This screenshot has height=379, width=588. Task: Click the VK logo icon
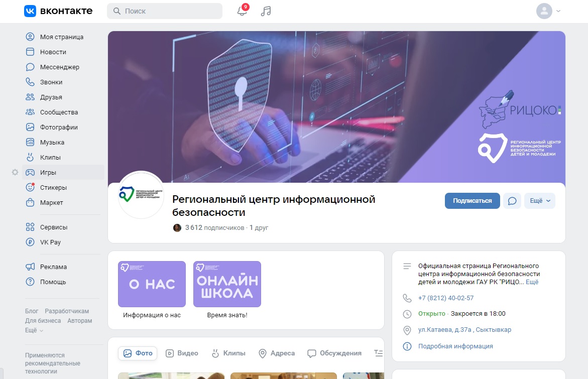click(x=30, y=11)
